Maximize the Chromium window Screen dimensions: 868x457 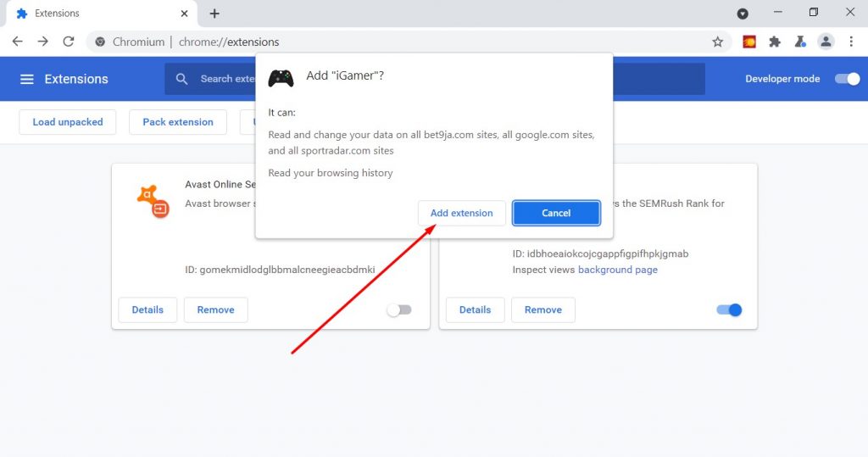coord(813,12)
